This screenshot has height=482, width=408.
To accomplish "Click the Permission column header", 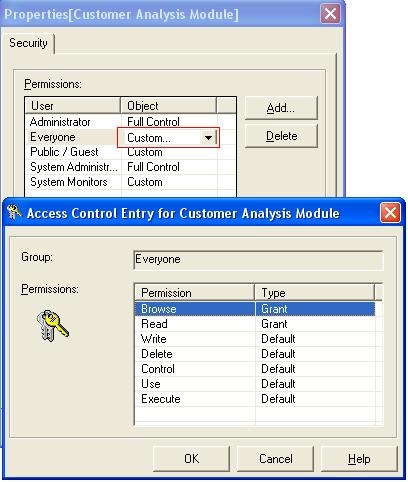I will [x=195, y=293].
